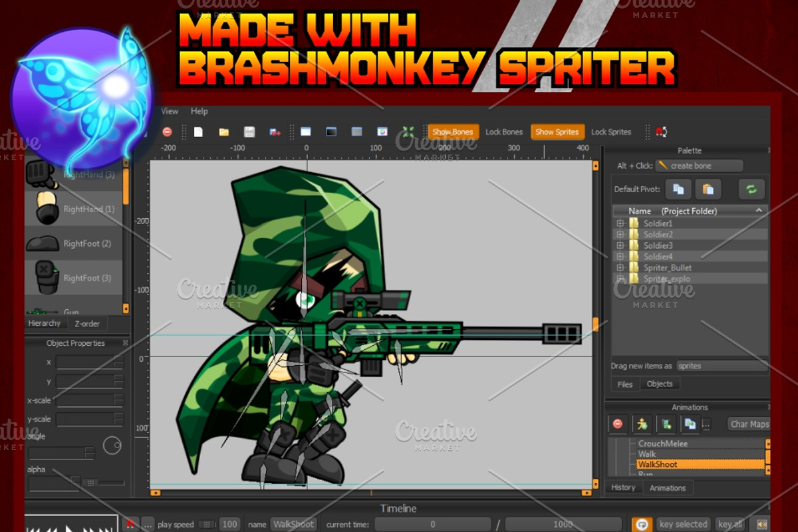Click the add entity icon in Animations panel

coord(666,424)
